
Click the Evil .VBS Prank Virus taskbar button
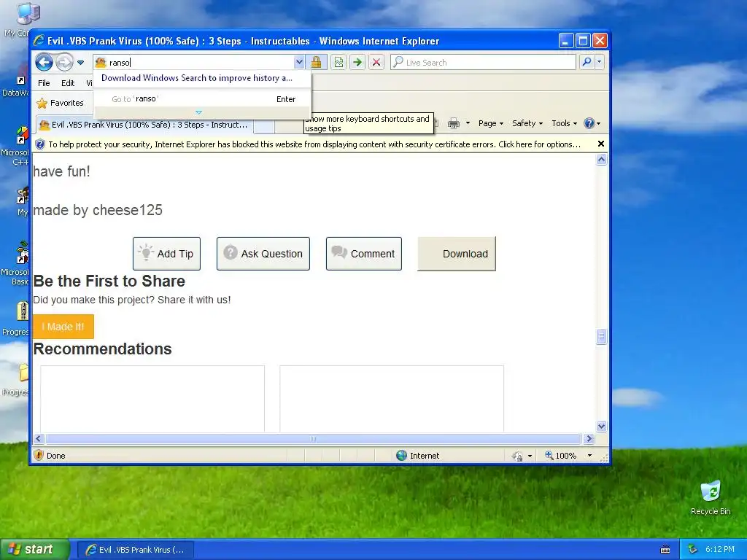[136, 550]
